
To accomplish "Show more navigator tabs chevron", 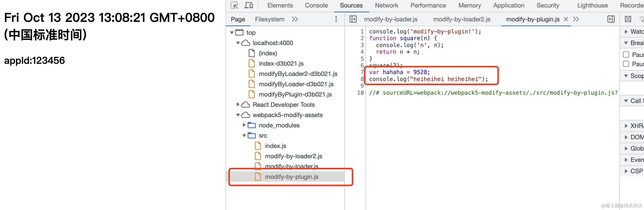I will coord(295,19).
